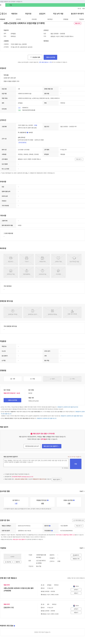Click the 필기 selection method box
This screenshot has width=85, height=644.
tap(52, 379)
